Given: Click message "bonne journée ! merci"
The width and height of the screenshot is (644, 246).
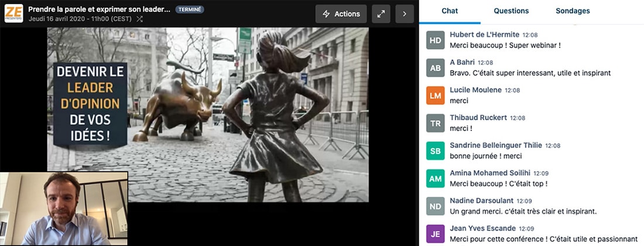Looking at the screenshot, I should tap(485, 156).
